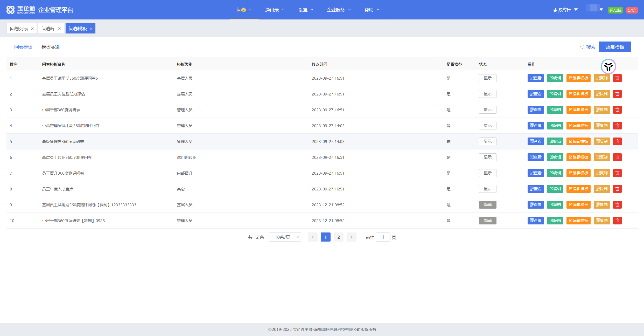The height and width of the screenshot is (336, 644).
Task: Click 复制 for 高级管理者360度调研表 row
Action: (601, 141)
